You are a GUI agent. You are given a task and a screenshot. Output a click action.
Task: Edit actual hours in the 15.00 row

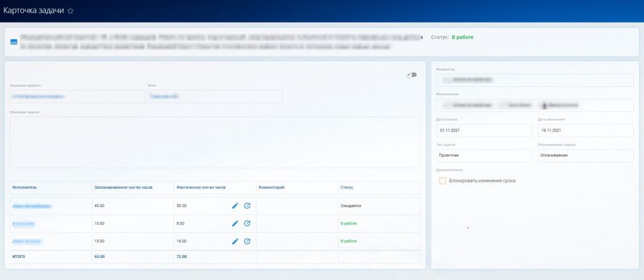[x=235, y=241]
